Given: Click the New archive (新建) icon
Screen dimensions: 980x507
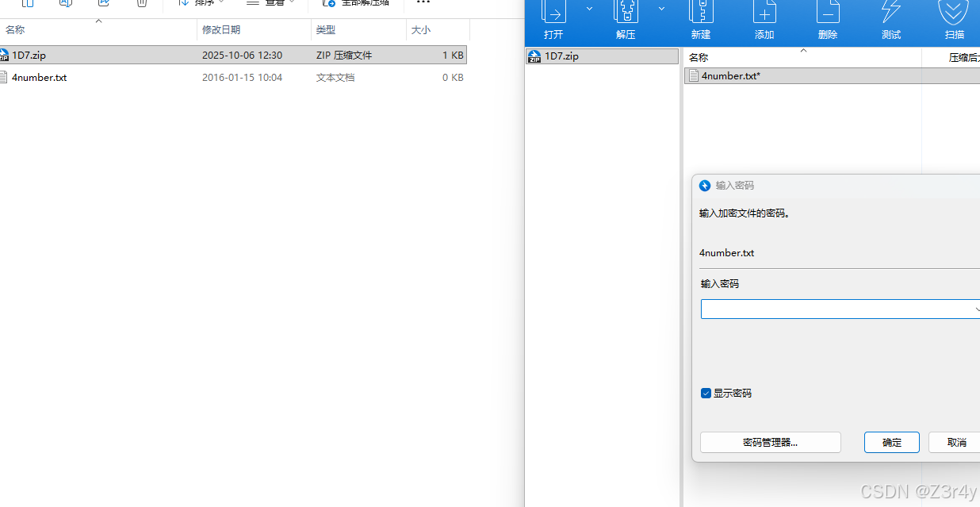Looking at the screenshot, I should tap(701, 11).
